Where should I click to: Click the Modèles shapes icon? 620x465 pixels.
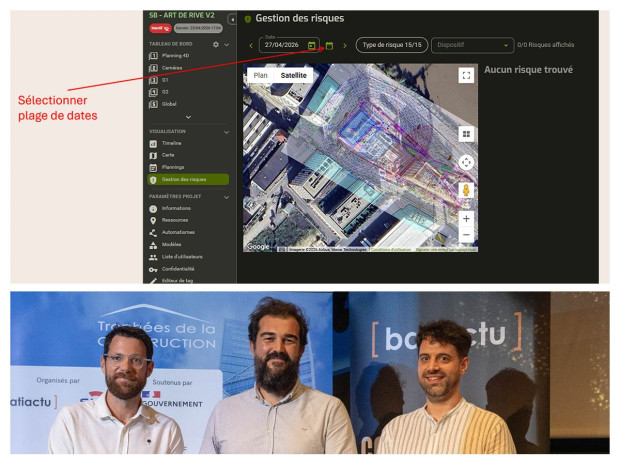[x=153, y=245]
